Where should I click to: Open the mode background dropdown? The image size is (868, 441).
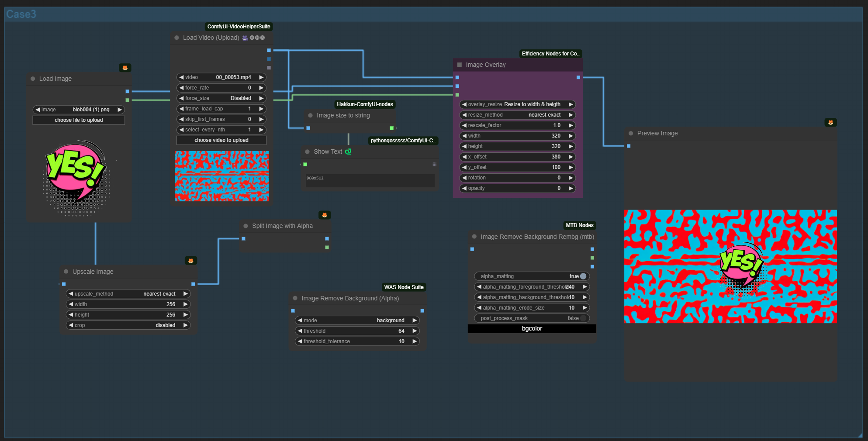pos(357,320)
